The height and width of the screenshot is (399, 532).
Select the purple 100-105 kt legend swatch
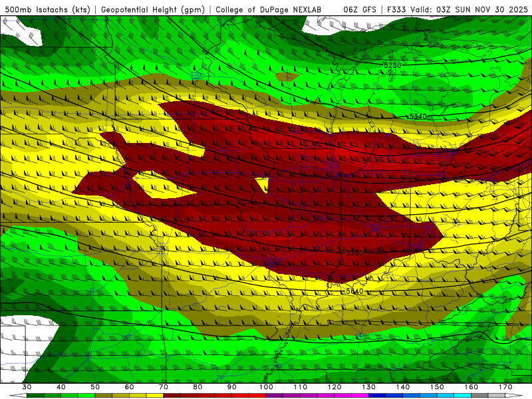click(275, 396)
